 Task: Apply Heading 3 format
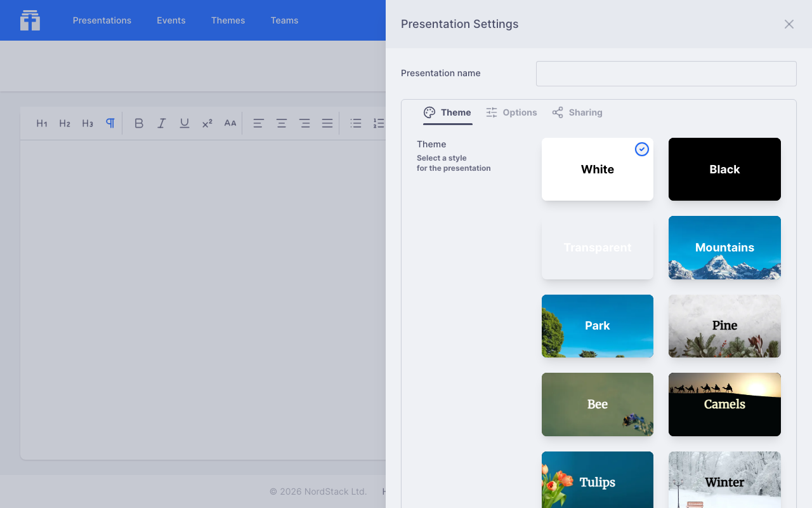click(x=88, y=123)
